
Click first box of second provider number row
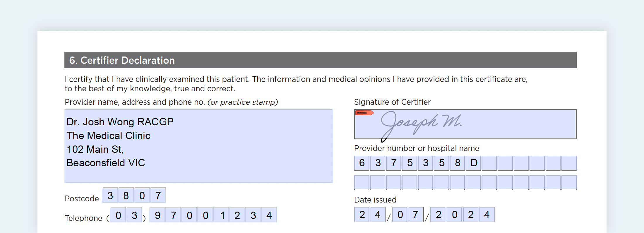click(x=362, y=183)
